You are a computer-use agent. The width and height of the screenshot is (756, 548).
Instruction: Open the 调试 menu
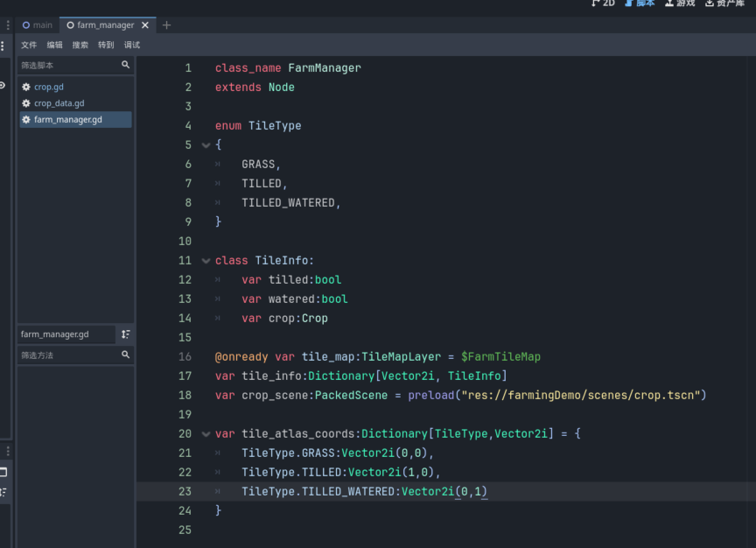coord(131,45)
